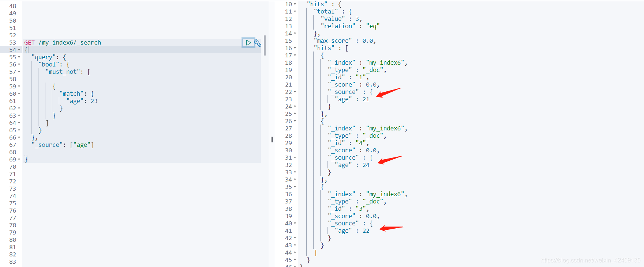Collapse the "must_not" array at line 57

(x=19, y=72)
